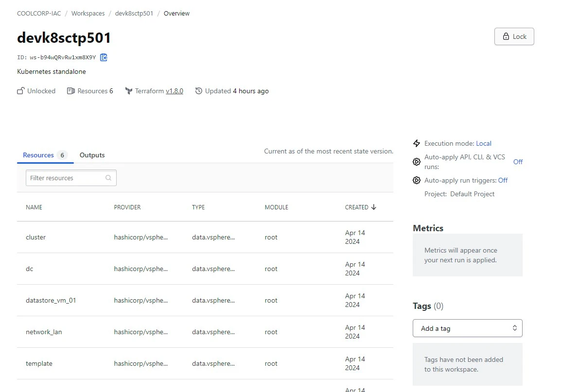Click the Execution mode lightning icon
The width and height of the screenshot is (561, 392).
(417, 143)
